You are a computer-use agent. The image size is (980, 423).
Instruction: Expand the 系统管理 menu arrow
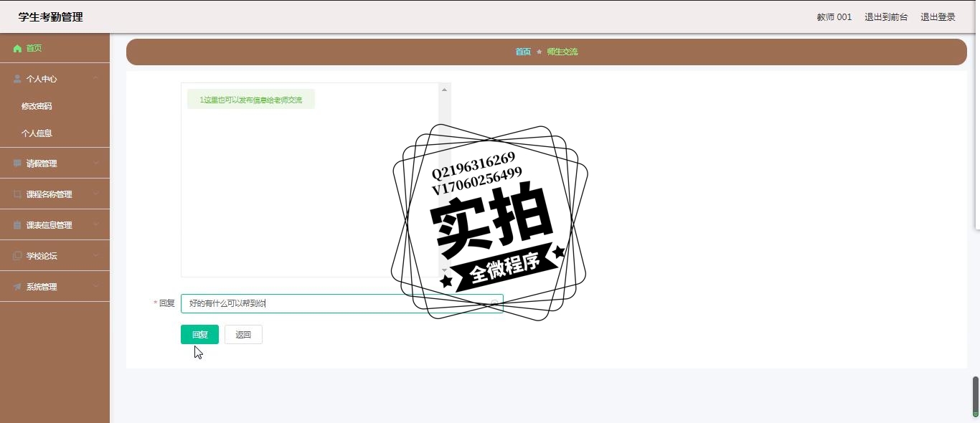click(x=95, y=287)
